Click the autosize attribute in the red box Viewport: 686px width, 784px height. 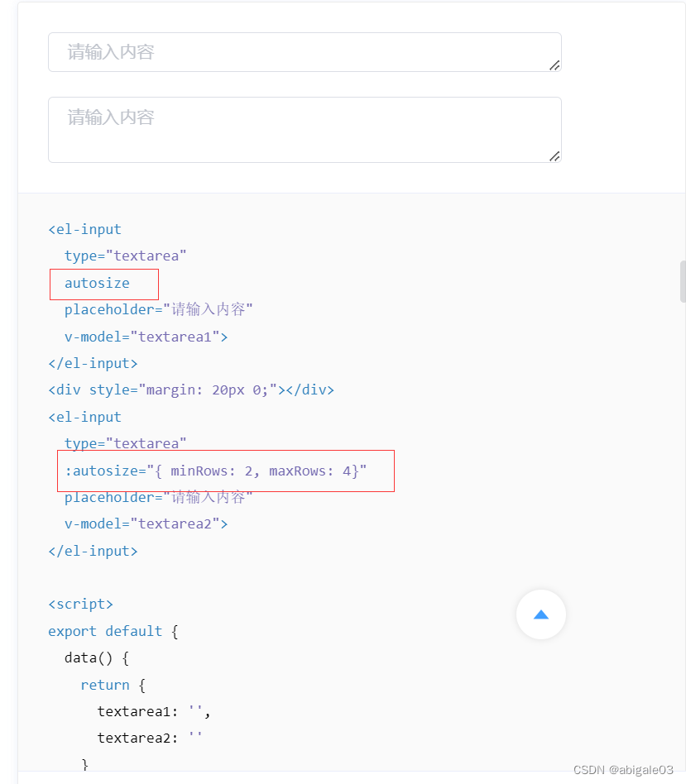coord(97,283)
